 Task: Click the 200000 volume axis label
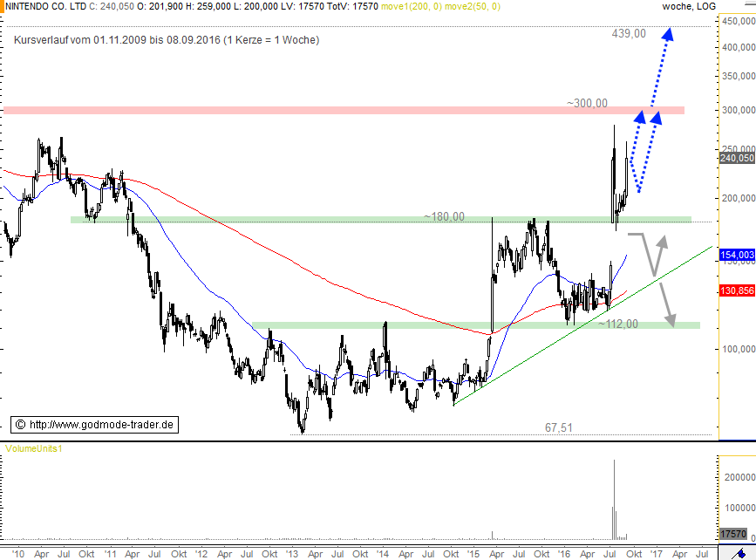pyautogui.click(x=739, y=477)
